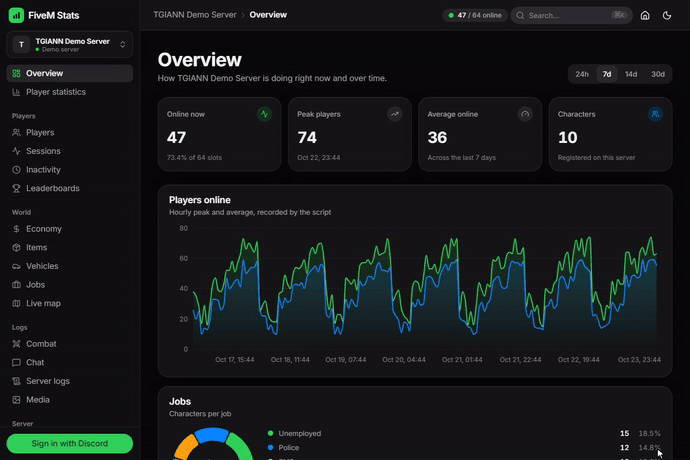Screen dimensions: 690x460
Task: Click the Items box icon
Action: click(x=16, y=247)
